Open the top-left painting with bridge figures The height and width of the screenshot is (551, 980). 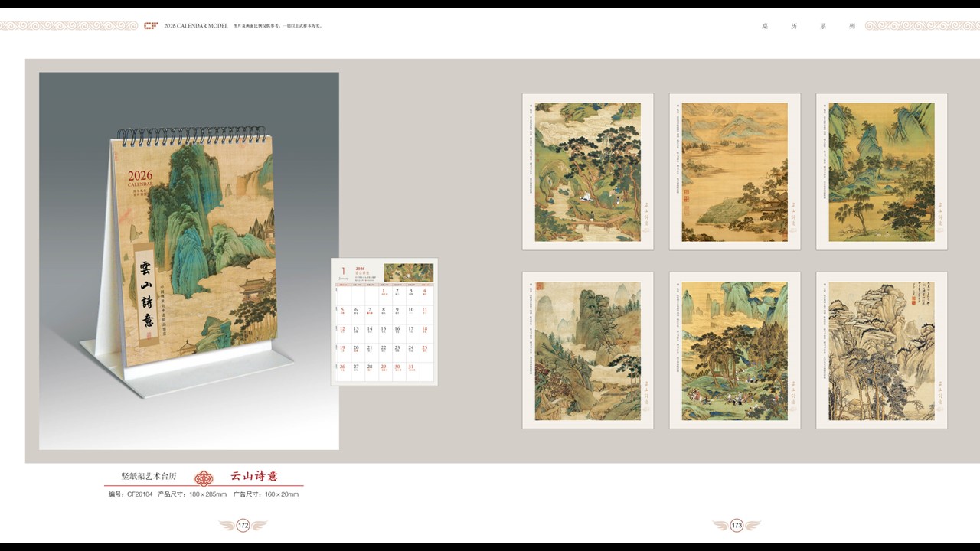[587, 172]
